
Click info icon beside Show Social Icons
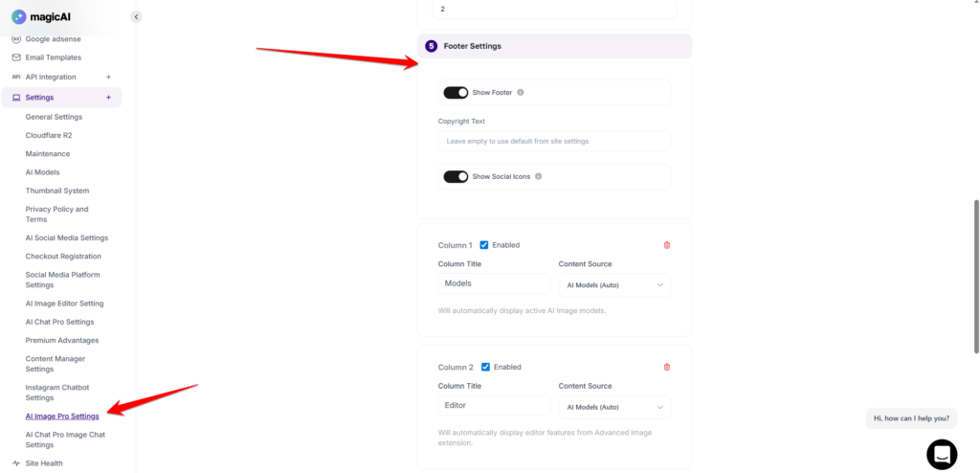coord(539,177)
